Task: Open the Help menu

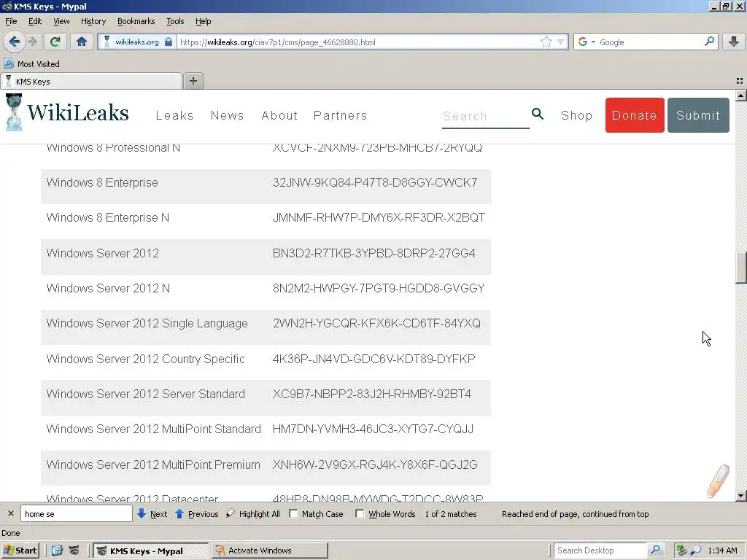Action: (204, 21)
